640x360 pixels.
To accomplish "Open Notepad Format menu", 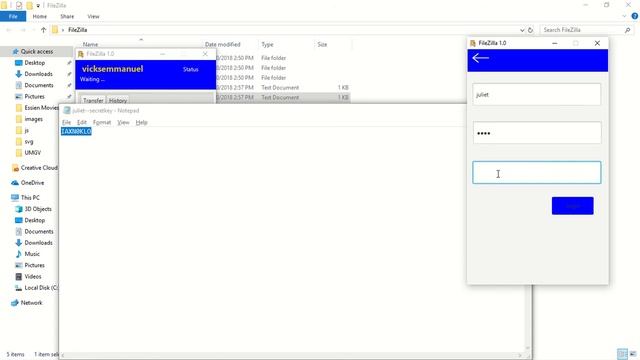I will (x=102, y=122).
